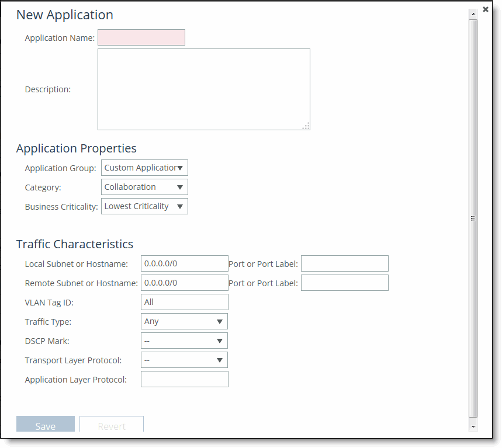Click the Application Name field
502x448 pixels.
coord(141,38)
